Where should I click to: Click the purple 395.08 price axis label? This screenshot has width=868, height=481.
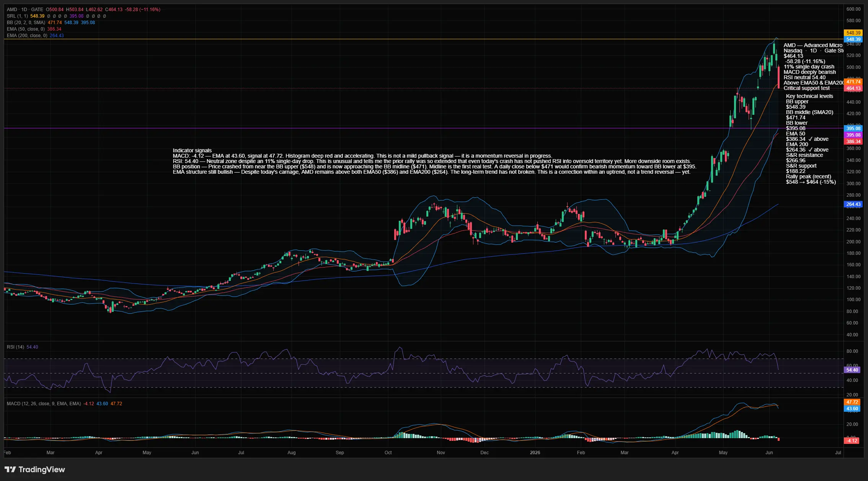[853, 135]
